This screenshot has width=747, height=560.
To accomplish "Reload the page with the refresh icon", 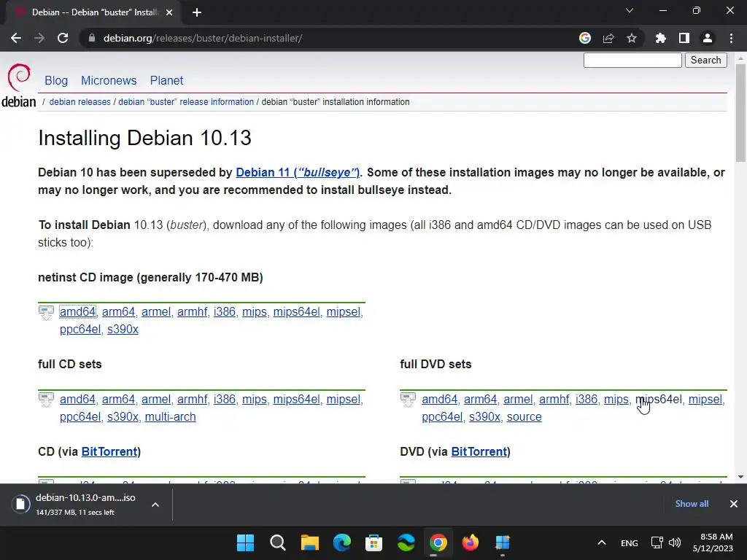I will click(63, 38).
